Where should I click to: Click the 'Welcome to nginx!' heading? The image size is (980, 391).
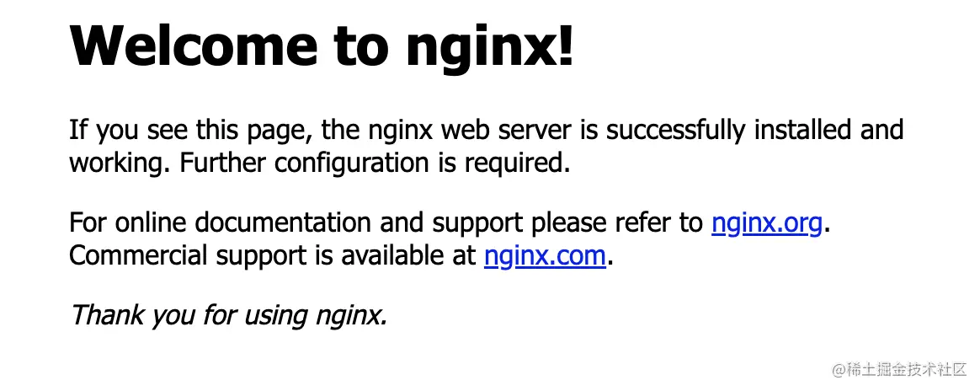(322, 46)
